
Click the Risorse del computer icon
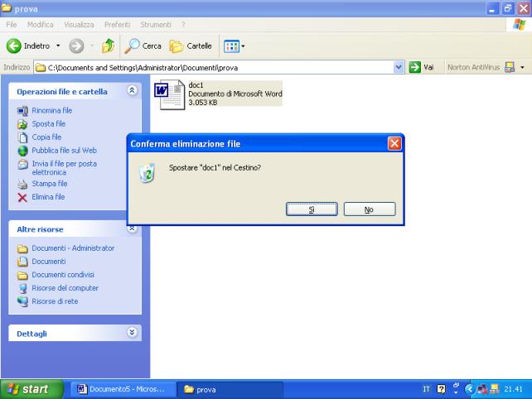(x=22, y=288)
